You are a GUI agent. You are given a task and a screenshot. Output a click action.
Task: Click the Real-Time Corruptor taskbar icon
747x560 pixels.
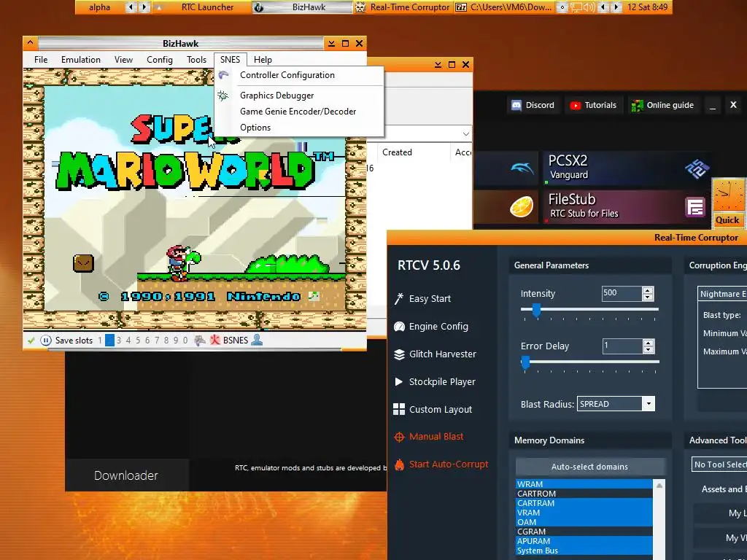coord(360,7)
